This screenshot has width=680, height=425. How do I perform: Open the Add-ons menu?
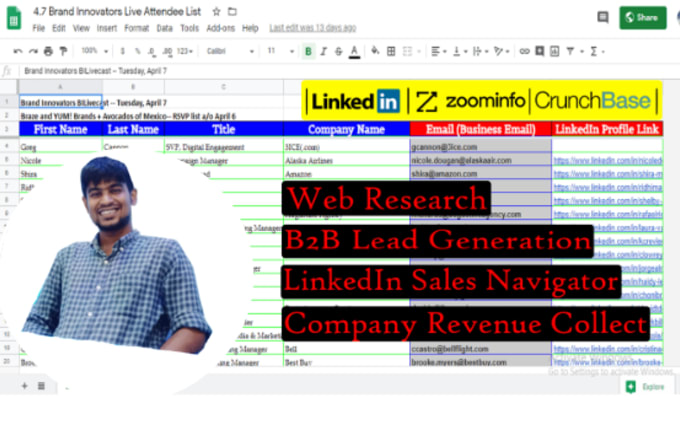pyautogui.click(x=220, y=28)
